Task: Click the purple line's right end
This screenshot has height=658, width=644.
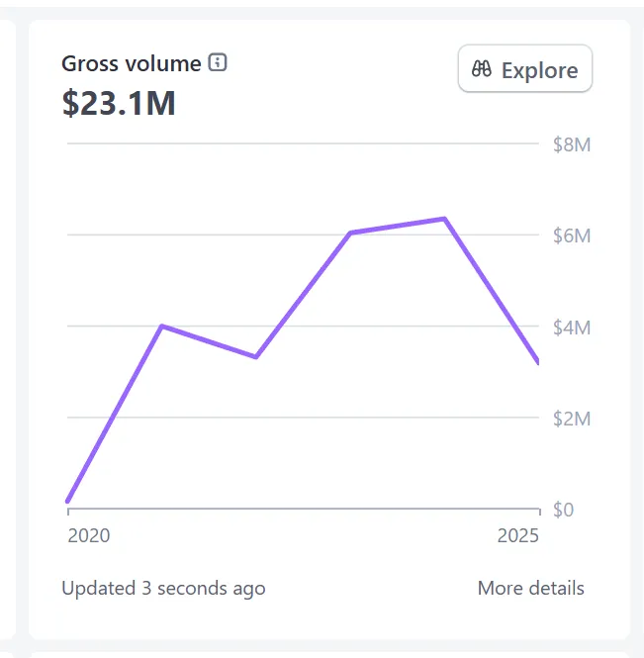Action: 536,361
